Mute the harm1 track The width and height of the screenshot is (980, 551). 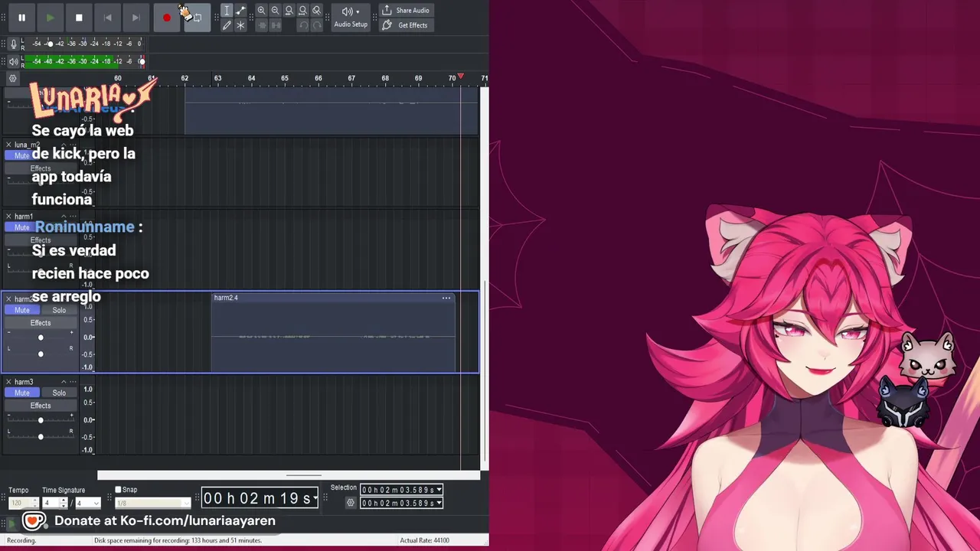point(21,227)
